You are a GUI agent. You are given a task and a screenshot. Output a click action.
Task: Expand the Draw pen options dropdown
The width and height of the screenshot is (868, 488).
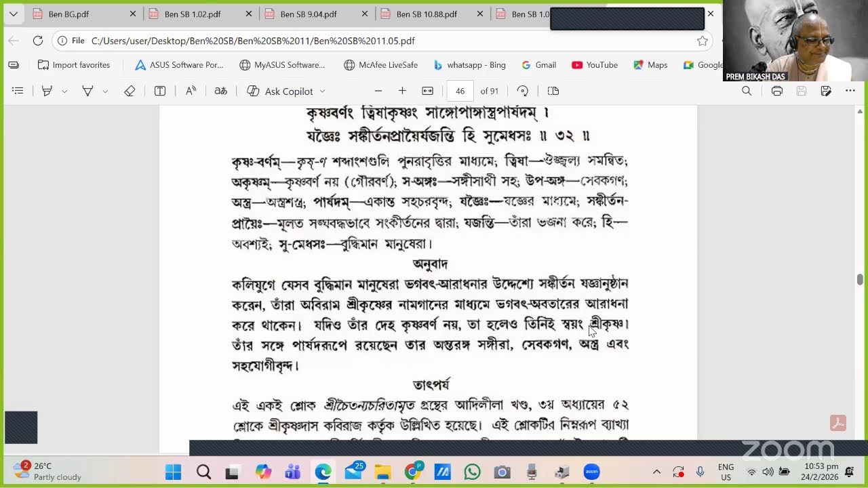(105, 91)
